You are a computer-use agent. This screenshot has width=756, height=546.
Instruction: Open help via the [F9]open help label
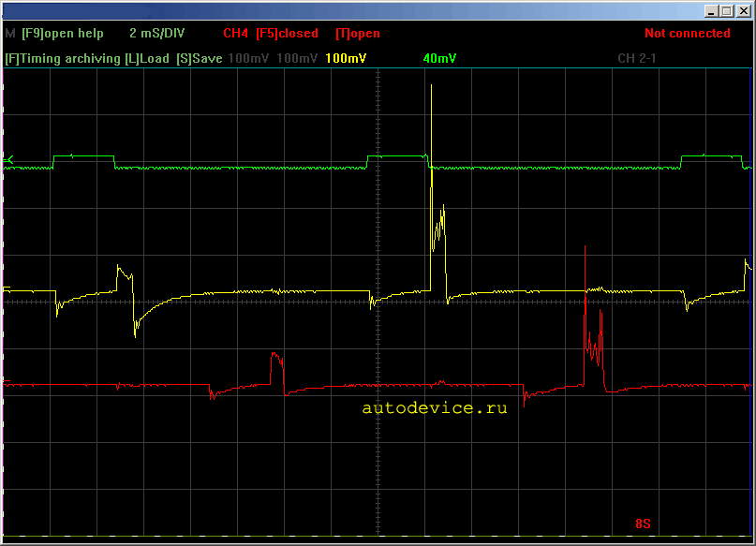point(63,34)
